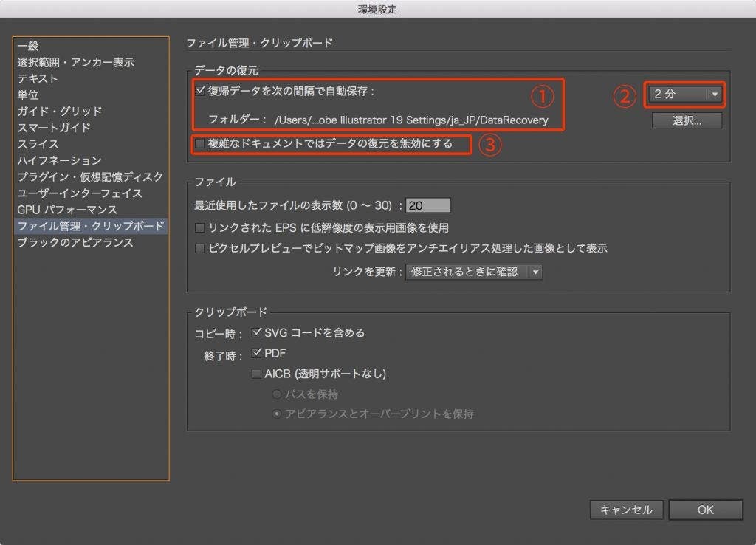
Task: Enable AICB 透明サポートなし option
Action: (258, 374)
